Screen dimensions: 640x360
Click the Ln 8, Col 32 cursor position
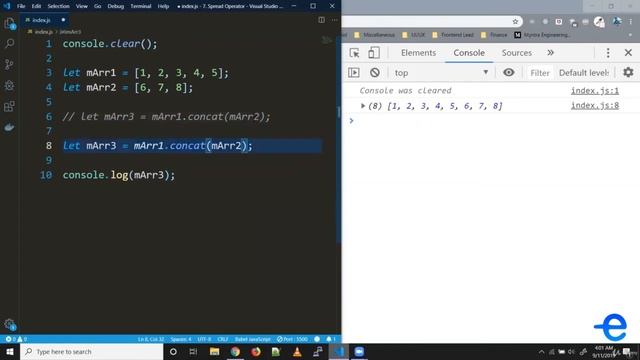(x=151, y=339)
